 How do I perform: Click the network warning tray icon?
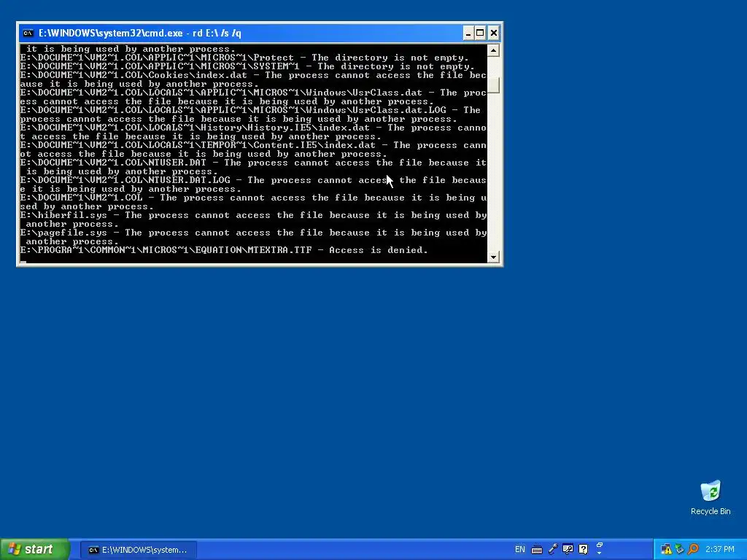pyautogui.click(x=666, y=550)
